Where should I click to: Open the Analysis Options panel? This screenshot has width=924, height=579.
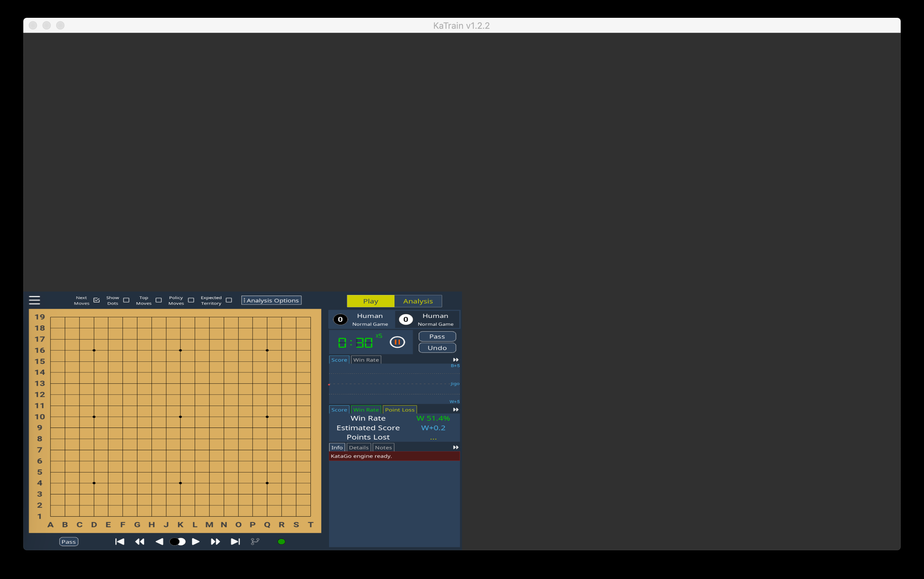271,300
